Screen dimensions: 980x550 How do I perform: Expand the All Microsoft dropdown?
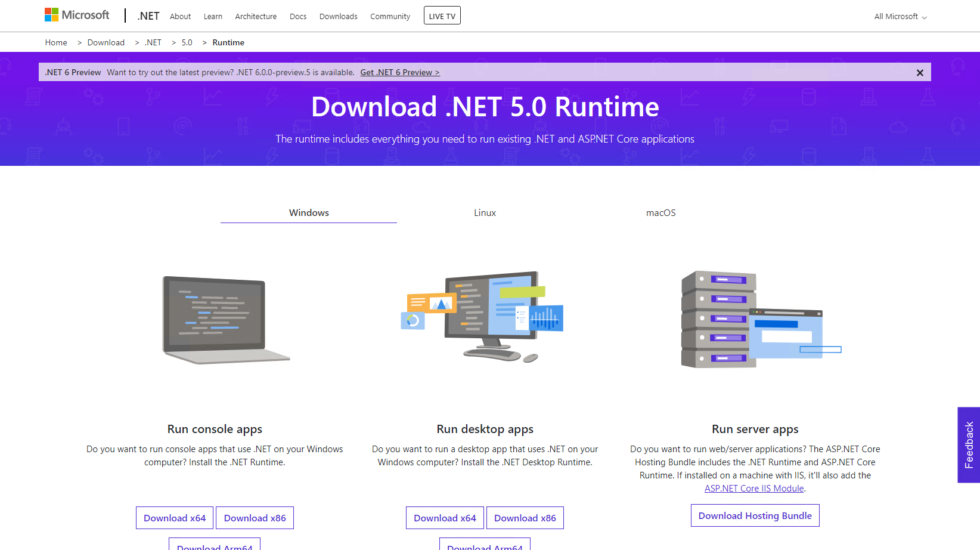click(900, 17)
